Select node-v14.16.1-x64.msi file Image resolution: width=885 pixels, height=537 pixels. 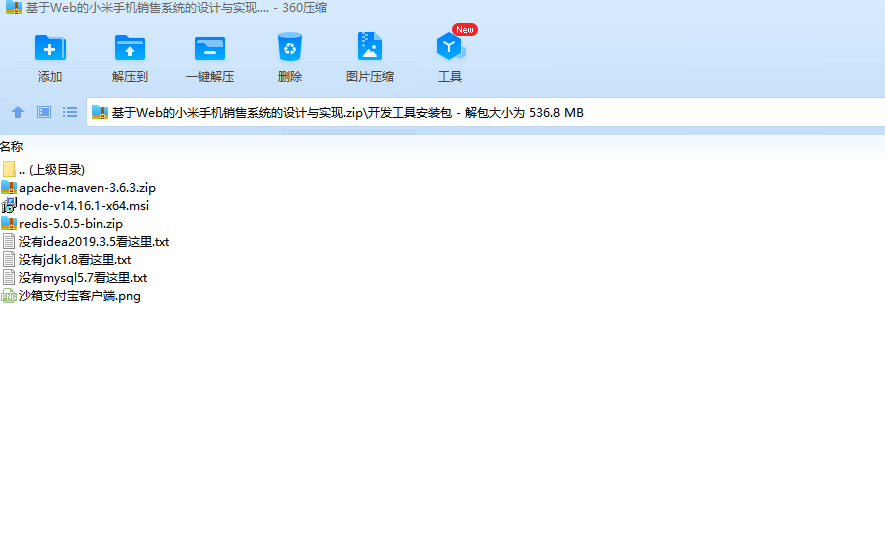point(75,206)
